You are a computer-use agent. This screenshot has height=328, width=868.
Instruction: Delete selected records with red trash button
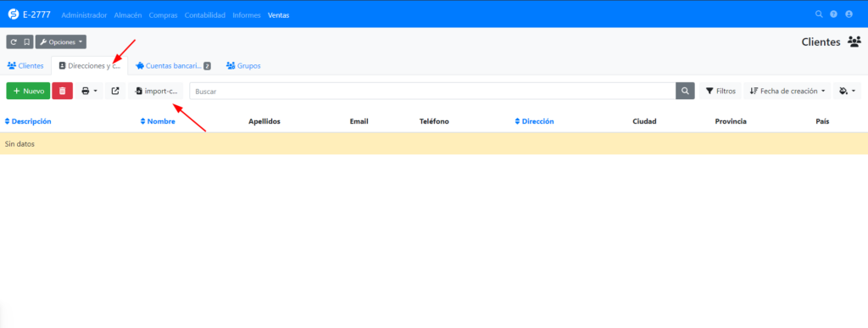63,91
